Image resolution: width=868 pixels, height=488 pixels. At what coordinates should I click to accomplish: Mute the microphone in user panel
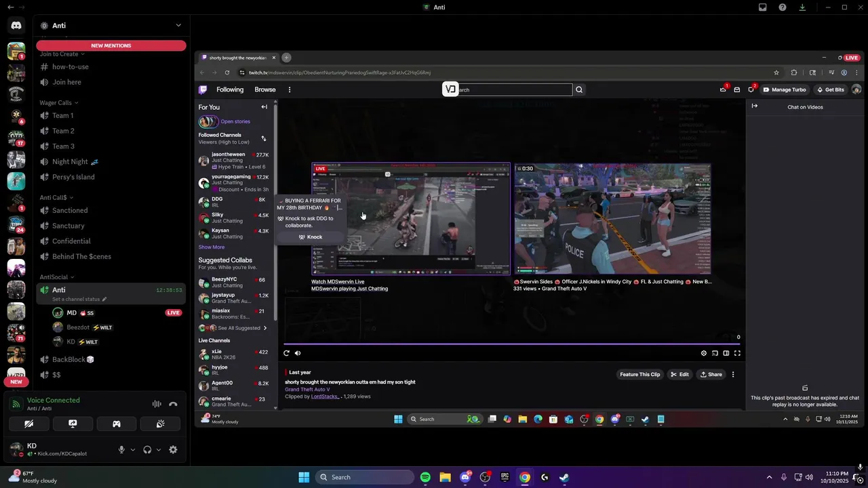(x=122, y=449)
